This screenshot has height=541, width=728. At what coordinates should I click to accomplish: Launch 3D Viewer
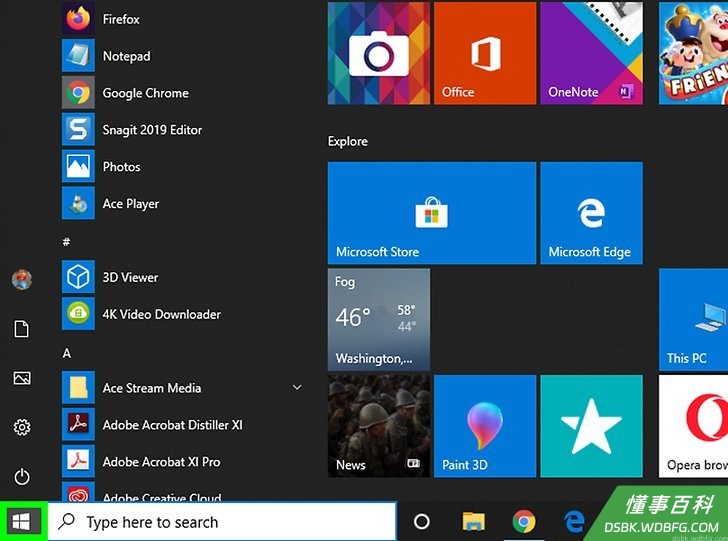(183, 277)
